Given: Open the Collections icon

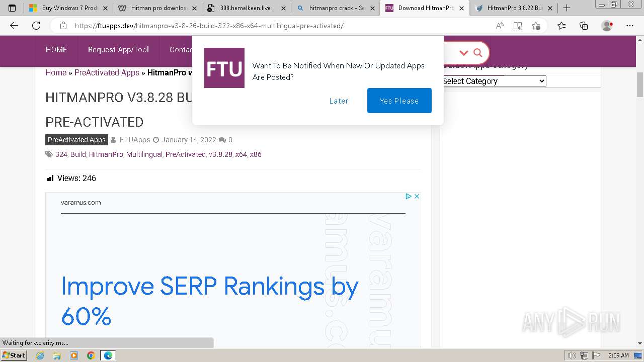Looking at the screenshot, I should pos(584,26).
